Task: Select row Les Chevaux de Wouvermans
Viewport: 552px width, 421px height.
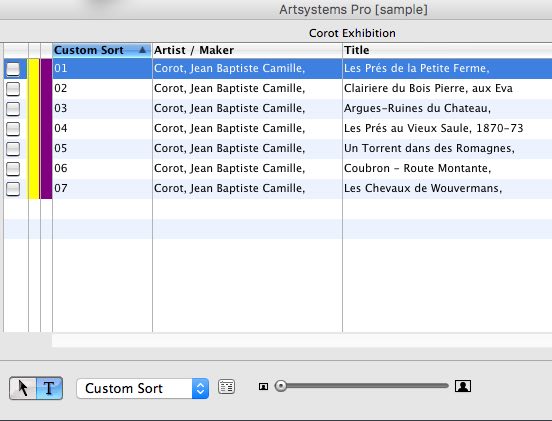Action: coord(278,189)
